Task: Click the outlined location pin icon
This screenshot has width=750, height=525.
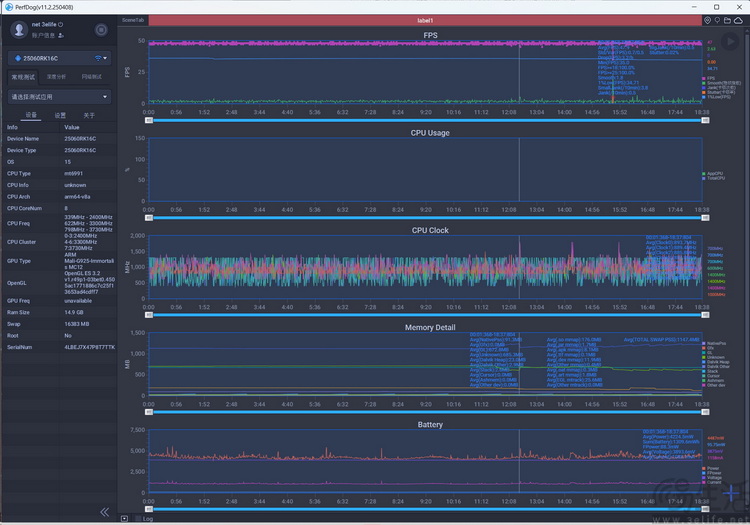Action: click(x=717, y=20)
